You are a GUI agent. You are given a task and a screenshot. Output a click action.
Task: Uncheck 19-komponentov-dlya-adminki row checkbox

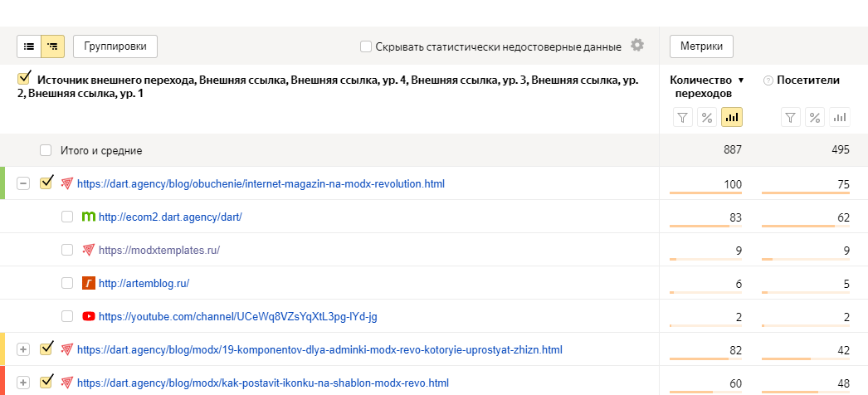(46, 349)
